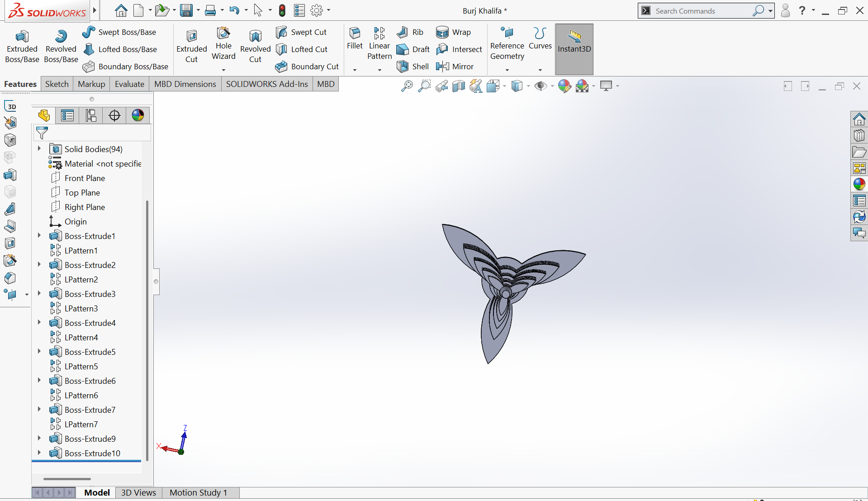Open the ConfigurationManager tab icon
The width and height of the screenshot is (868, 501).
coord(91,115)
